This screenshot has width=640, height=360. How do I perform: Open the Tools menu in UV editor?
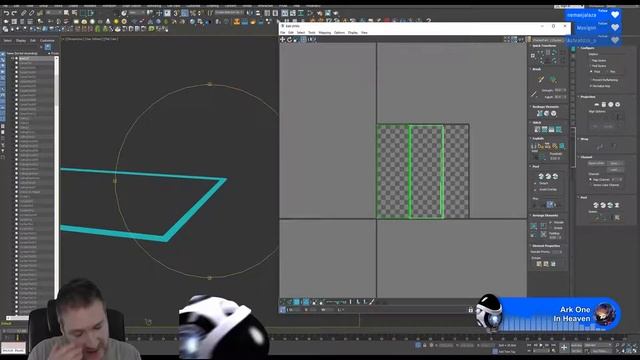click(312, 33)
